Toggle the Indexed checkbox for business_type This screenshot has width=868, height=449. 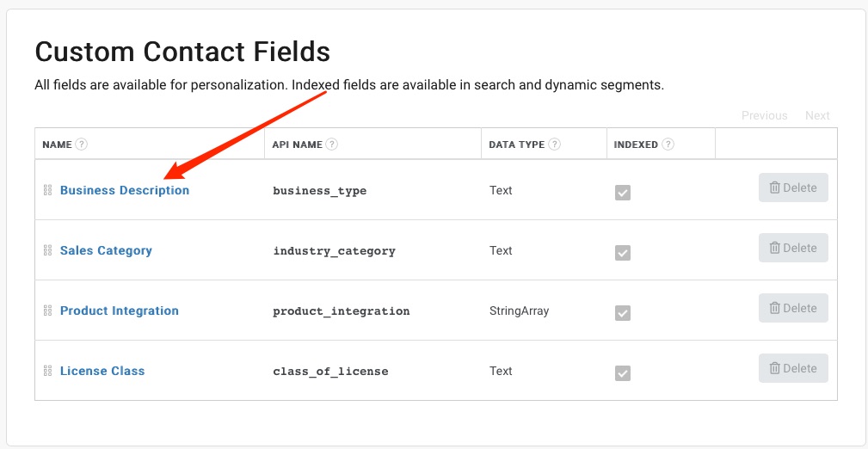coord(623,193)
